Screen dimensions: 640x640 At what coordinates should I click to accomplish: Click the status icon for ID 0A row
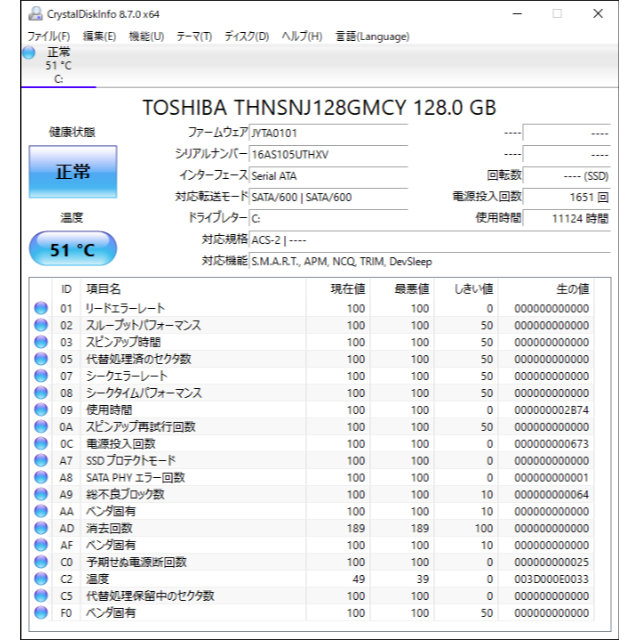pyautogui.click(x=41, y=427)
